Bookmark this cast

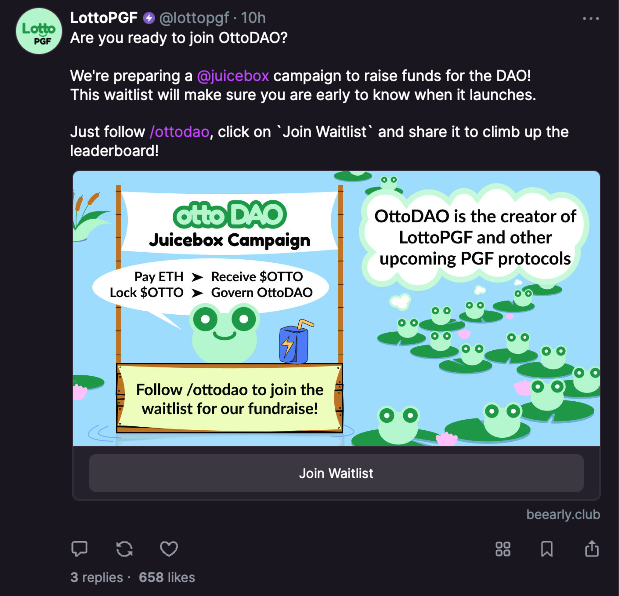click(x=547, y=549)
